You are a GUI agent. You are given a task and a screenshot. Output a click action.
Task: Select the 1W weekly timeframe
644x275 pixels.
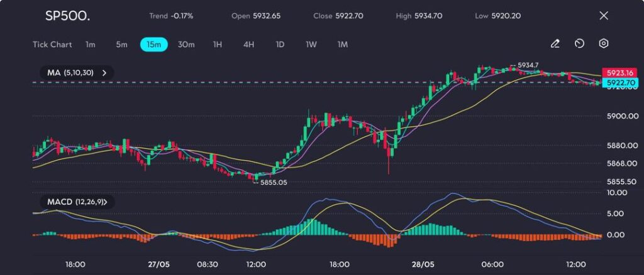[x=311, y=45]
